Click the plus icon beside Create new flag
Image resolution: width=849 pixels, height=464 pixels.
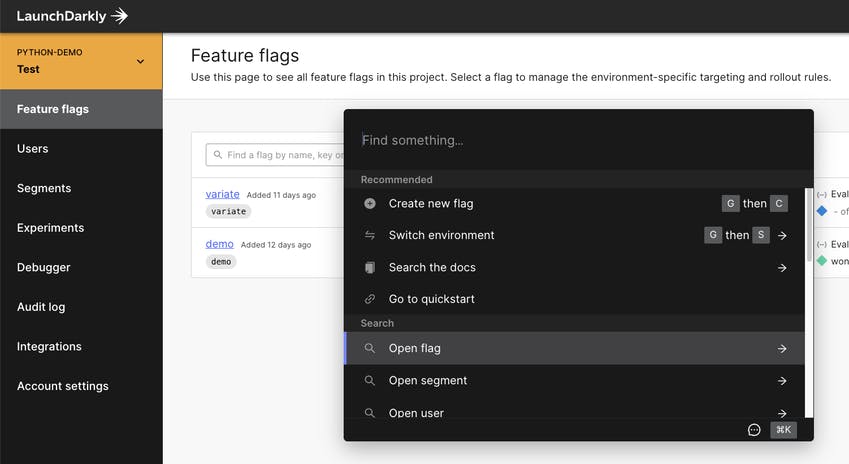click(370, 204)
